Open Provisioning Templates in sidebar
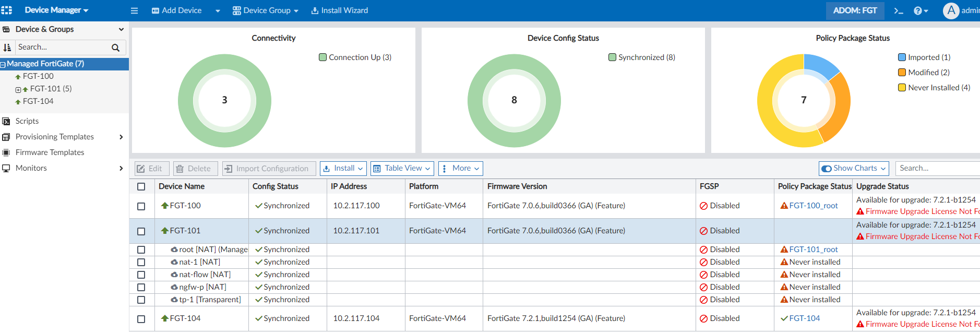The image size is (980, 333). 55,137
